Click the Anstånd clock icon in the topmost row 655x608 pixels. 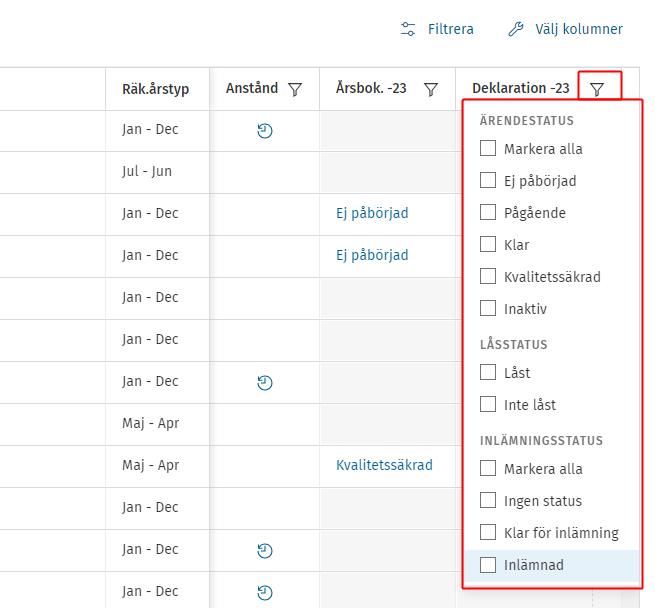(265, 131)
